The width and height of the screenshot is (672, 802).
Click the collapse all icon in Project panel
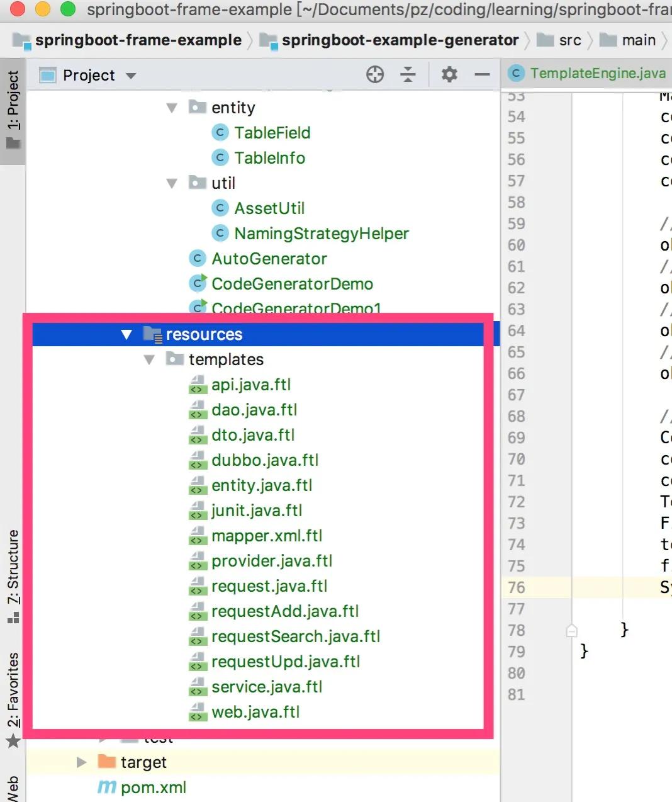pyautogui.click(x=408, y=74)
